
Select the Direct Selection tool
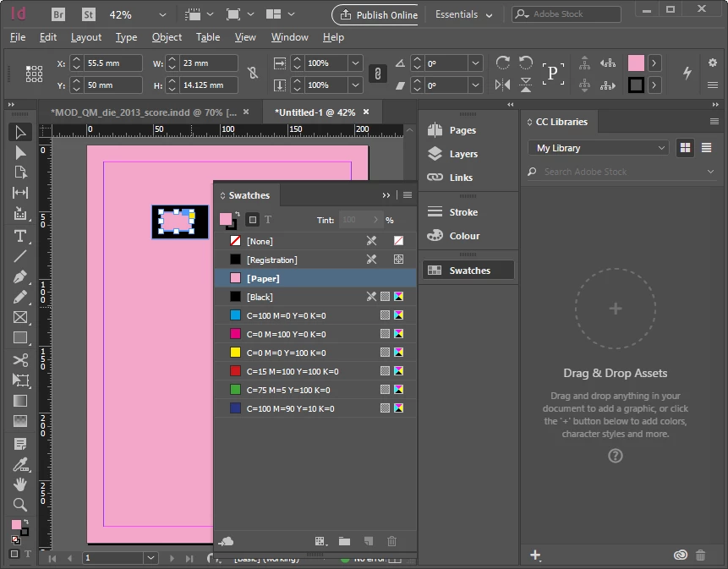(x=20, y=153)
